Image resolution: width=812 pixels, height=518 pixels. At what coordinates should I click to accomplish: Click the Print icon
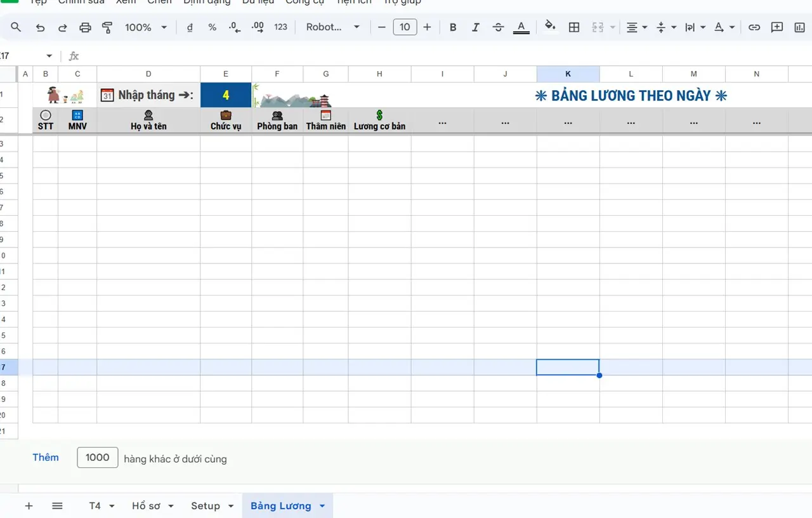pyautogui.click(x=85, y=27)
